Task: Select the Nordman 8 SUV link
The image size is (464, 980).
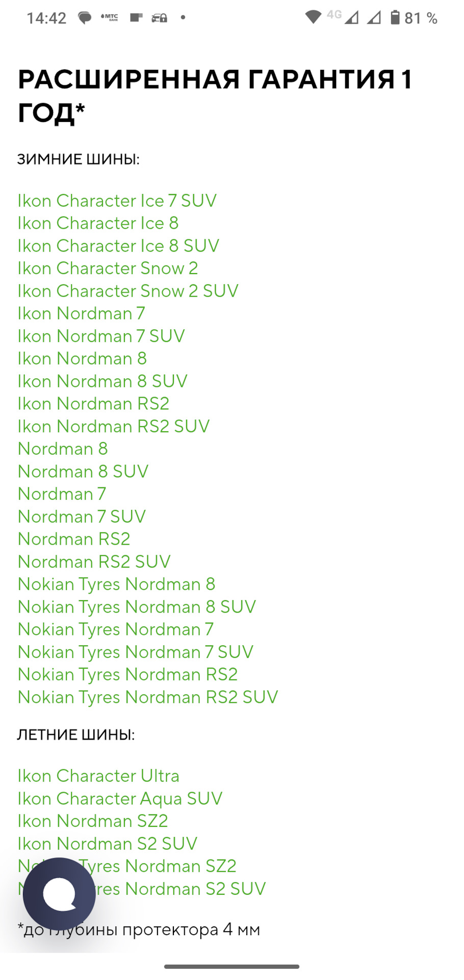Action: (x=83, y=471)
